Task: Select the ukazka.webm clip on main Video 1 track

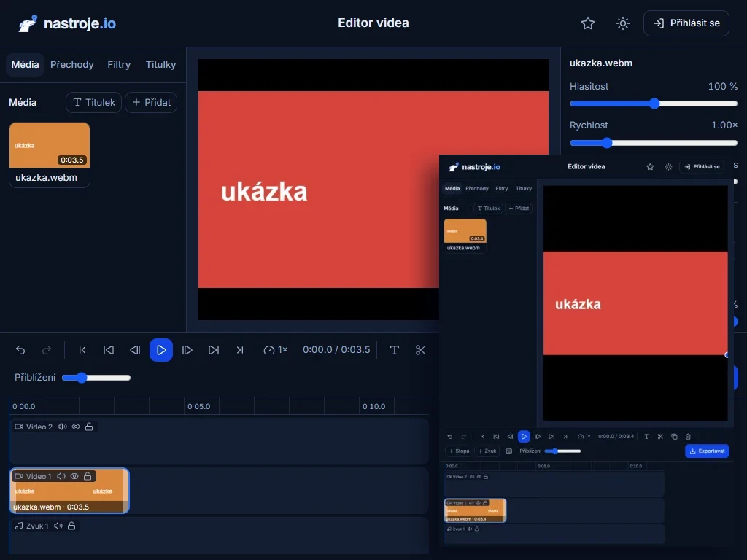Action: click(69, 491)
